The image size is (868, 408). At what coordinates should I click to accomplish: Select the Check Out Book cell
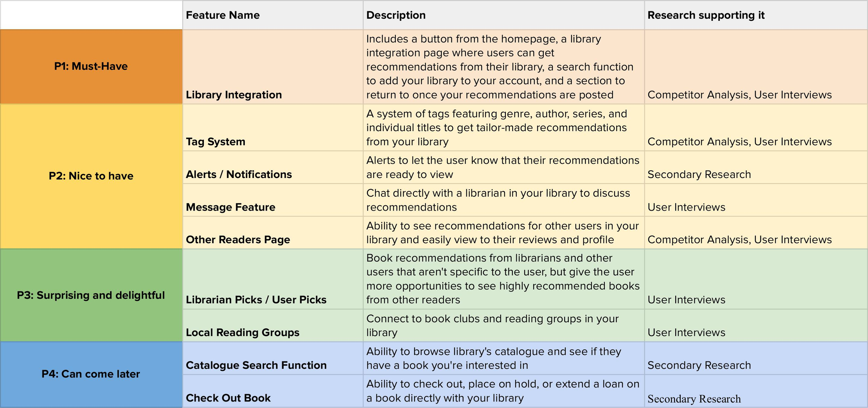228,398
